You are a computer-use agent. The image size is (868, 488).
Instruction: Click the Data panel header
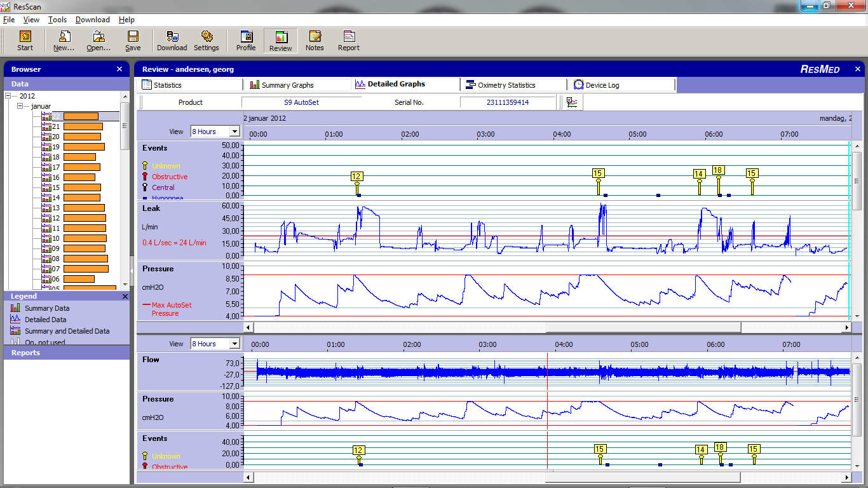click(67, 84)
